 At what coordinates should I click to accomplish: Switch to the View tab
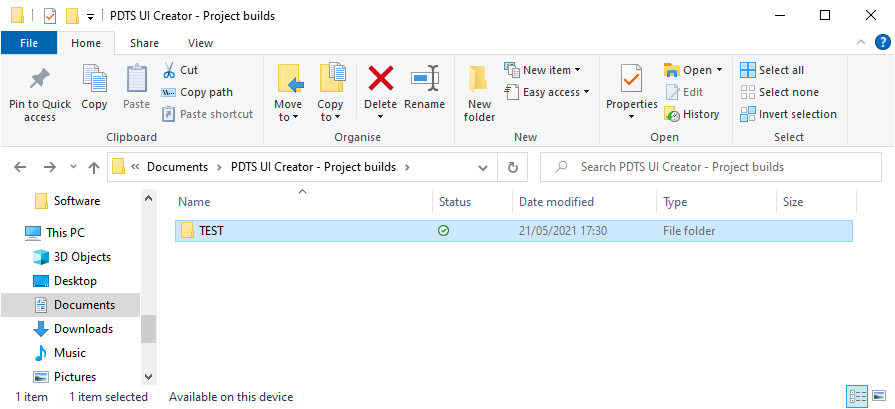pos(200,43)
